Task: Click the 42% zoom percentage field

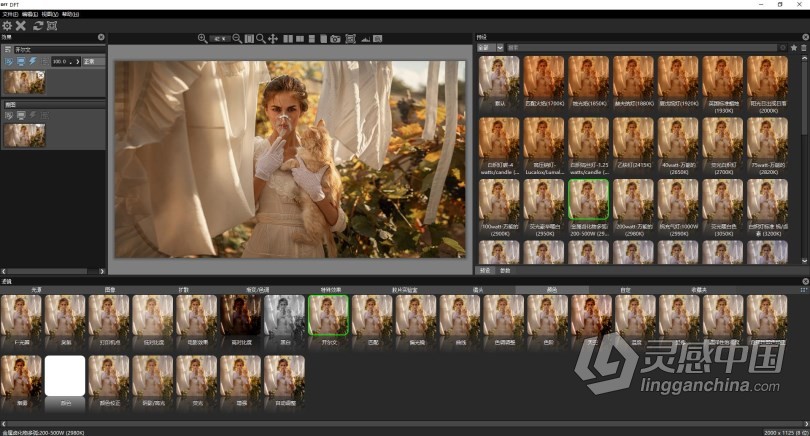Action: tap(220, 39)
